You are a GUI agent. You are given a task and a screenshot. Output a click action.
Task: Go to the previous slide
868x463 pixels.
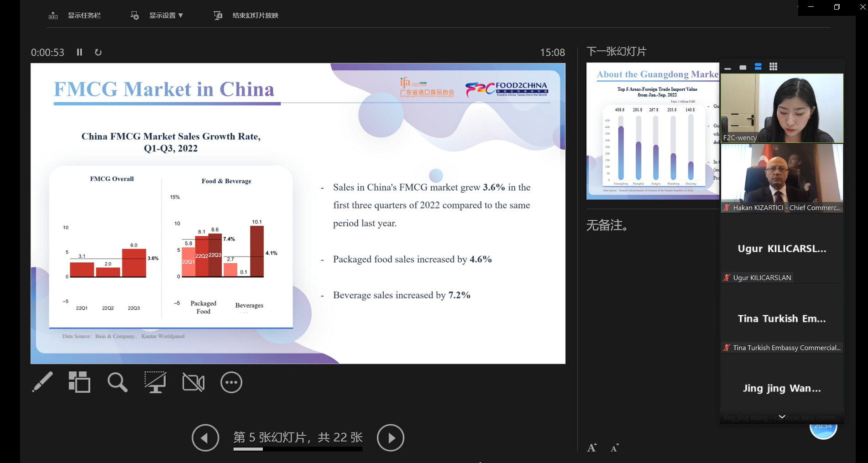[205, 438]
